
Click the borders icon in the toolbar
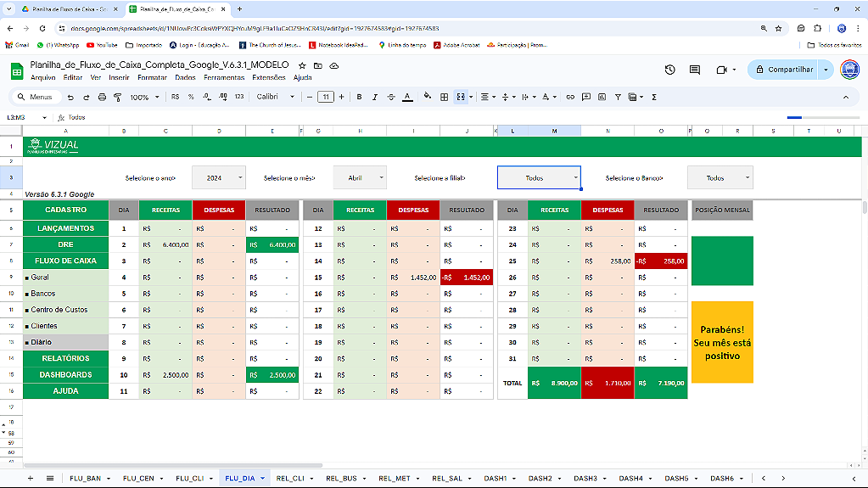(x=444, y=97)
